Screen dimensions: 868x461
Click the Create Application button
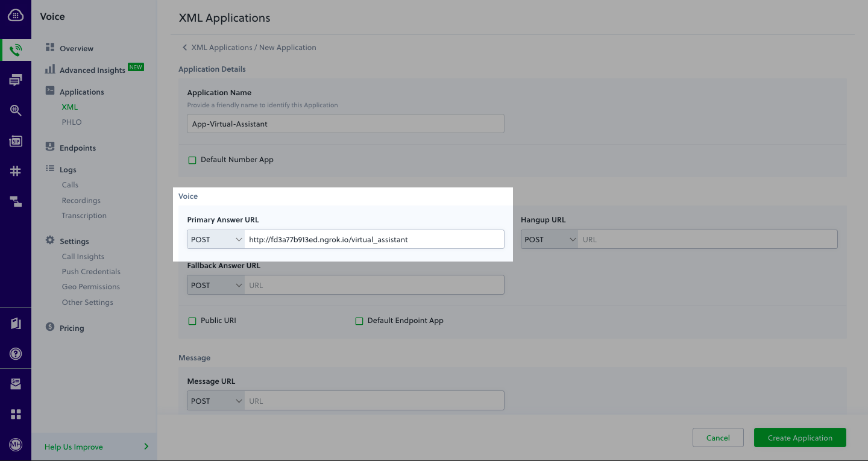[800, 437]
